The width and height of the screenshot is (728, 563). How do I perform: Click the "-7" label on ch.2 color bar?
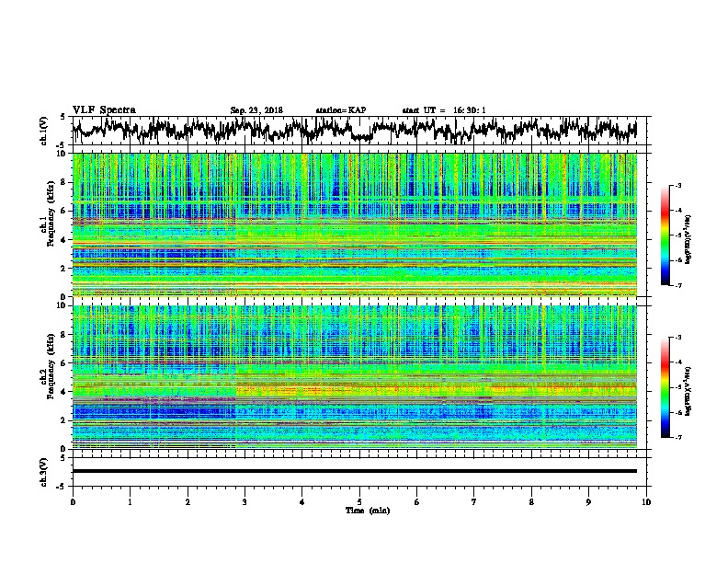click(678, 438)
